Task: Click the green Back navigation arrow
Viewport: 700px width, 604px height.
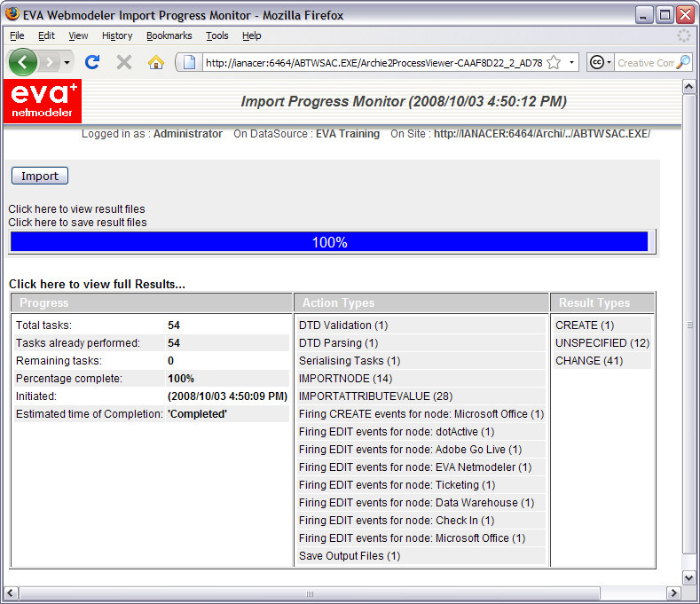Action: pos(23,62)
